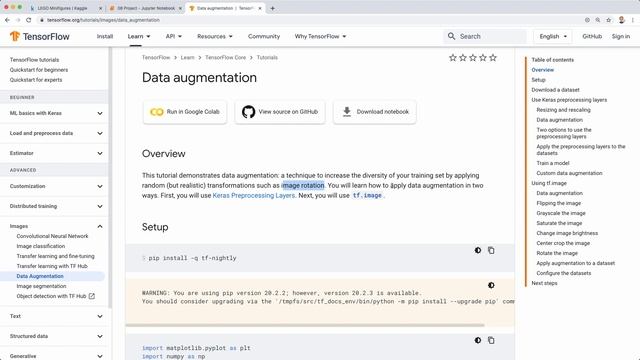Click the search magnifier icon
The height and width of the screenshot is (360, 640).
pyautogui.click(x=451, y=36)
